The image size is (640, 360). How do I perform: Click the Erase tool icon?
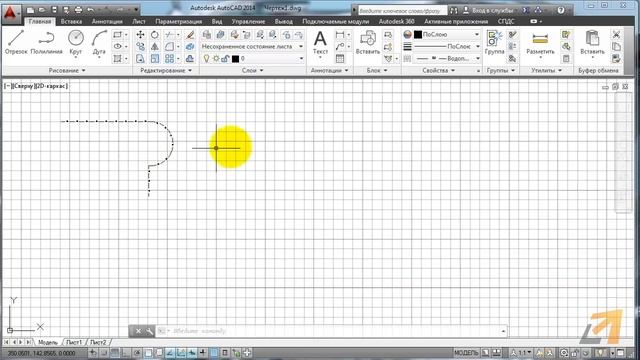click(x=190, y=35)
